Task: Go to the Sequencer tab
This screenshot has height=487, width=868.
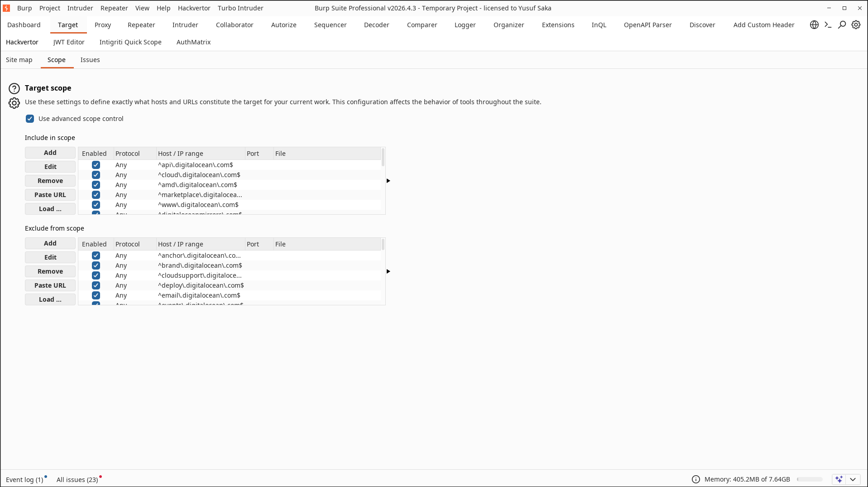Action: pyautogui.click(x=331, y=25)
